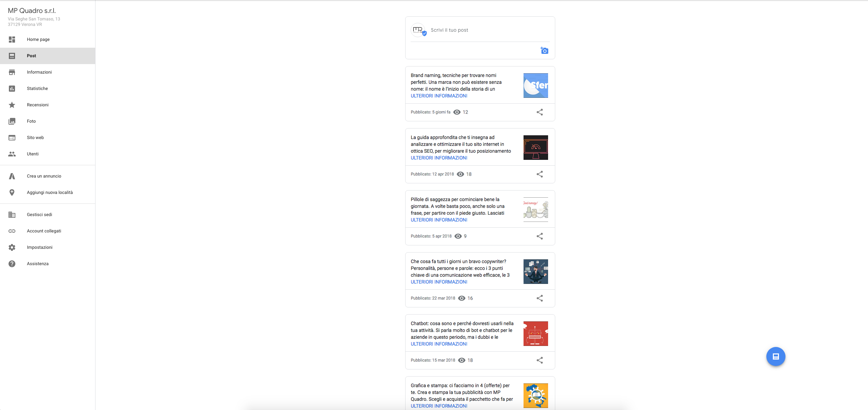The width and height of the screenshot is (868, 410).
Task: Click the views eye icon showing 9
Action: click(x=458, y=236)
